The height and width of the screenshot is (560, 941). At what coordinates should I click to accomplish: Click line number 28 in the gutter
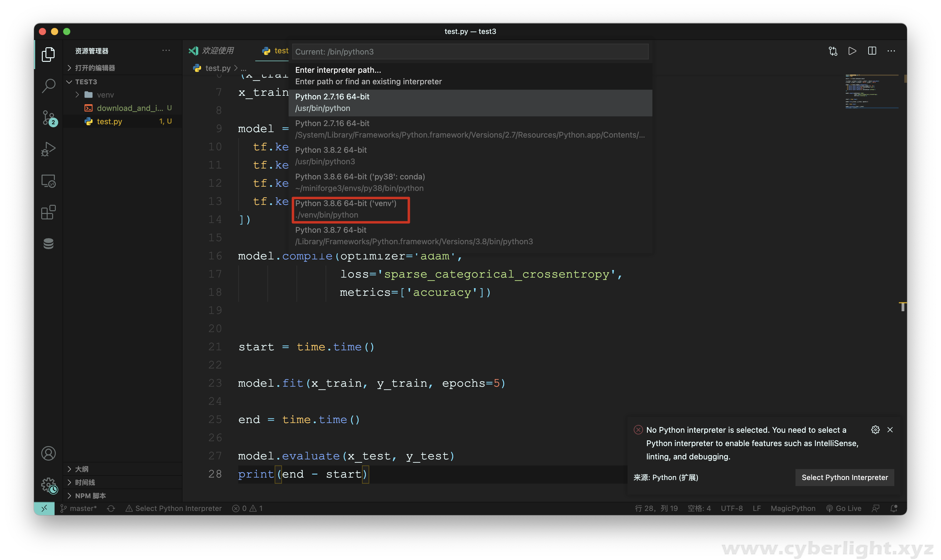pyautogui.click(x=215, y=474)
